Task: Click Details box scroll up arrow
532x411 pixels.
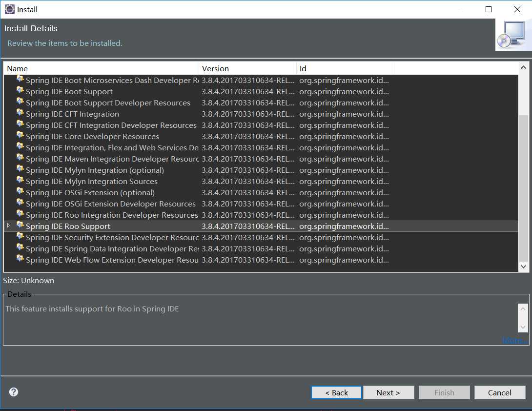Action: click(523, 309)
